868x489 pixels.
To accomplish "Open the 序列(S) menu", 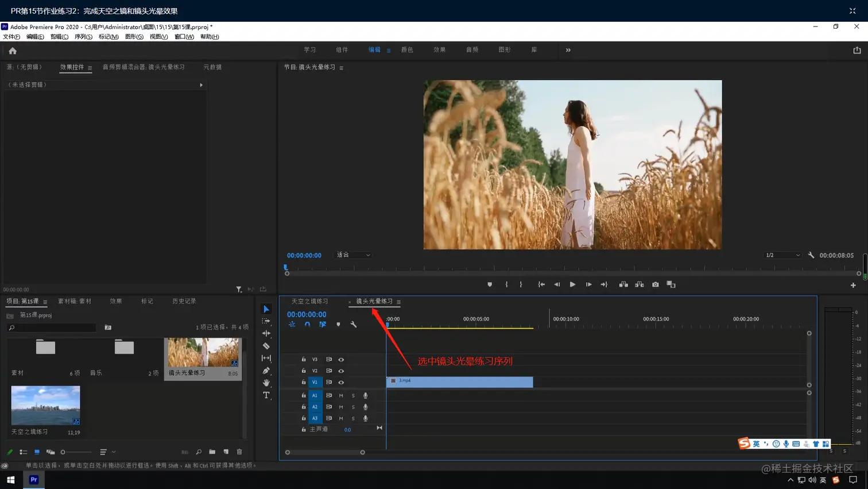I will (83, 37).
